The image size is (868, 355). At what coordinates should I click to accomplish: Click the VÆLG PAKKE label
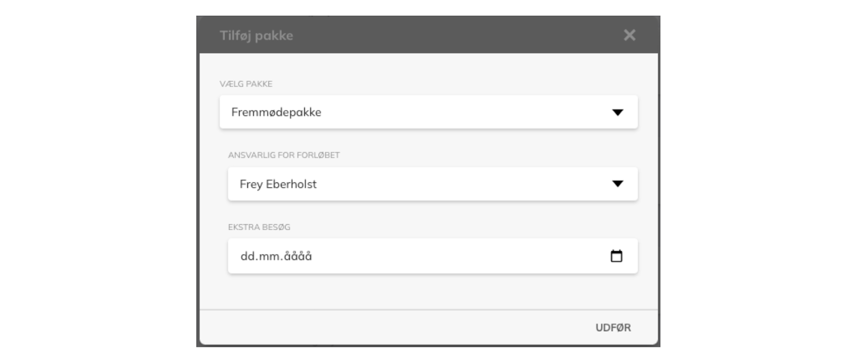[246, 84]
